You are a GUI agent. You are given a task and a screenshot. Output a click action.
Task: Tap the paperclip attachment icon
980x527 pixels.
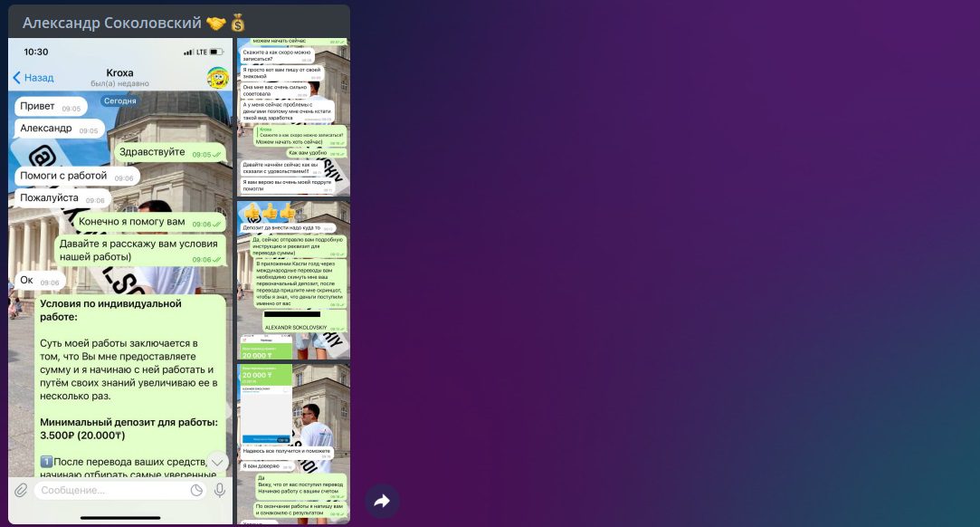tap(21, 490)
